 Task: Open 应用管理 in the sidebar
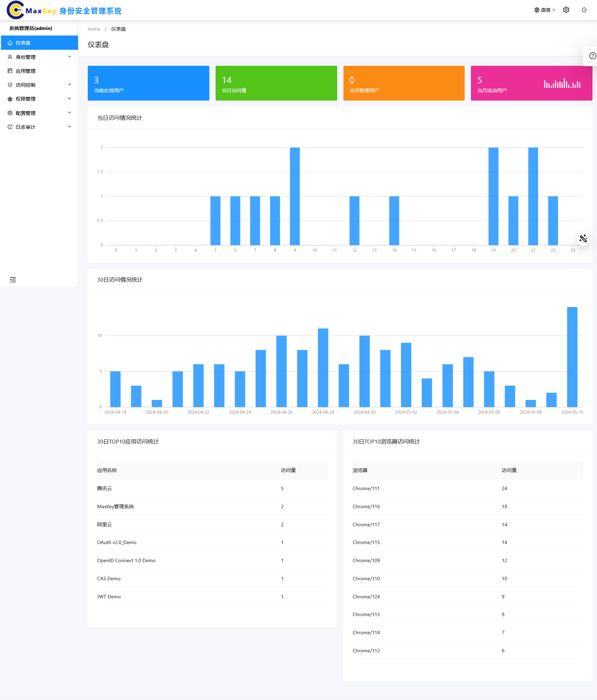coord(25,71)
